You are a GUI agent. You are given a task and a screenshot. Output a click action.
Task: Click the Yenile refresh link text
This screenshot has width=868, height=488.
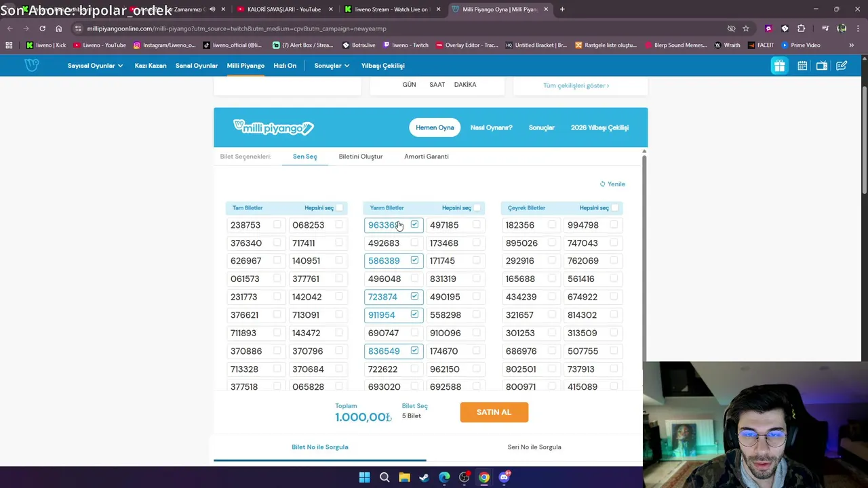616,184
